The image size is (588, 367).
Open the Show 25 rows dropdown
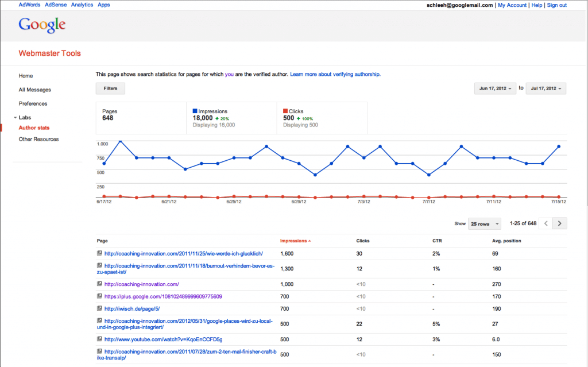485,223
